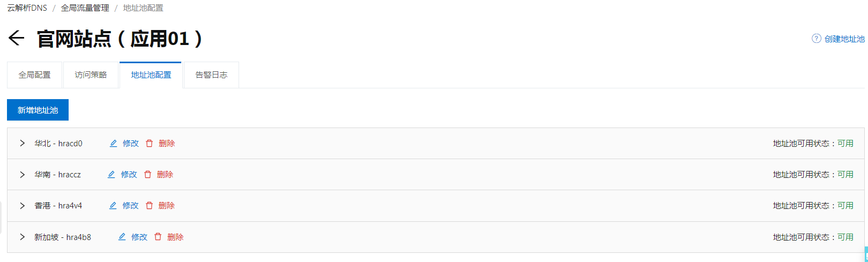Screen dimensions: 868x262
Task: Open the 访问策略 tab
Action: coord(91,75)
